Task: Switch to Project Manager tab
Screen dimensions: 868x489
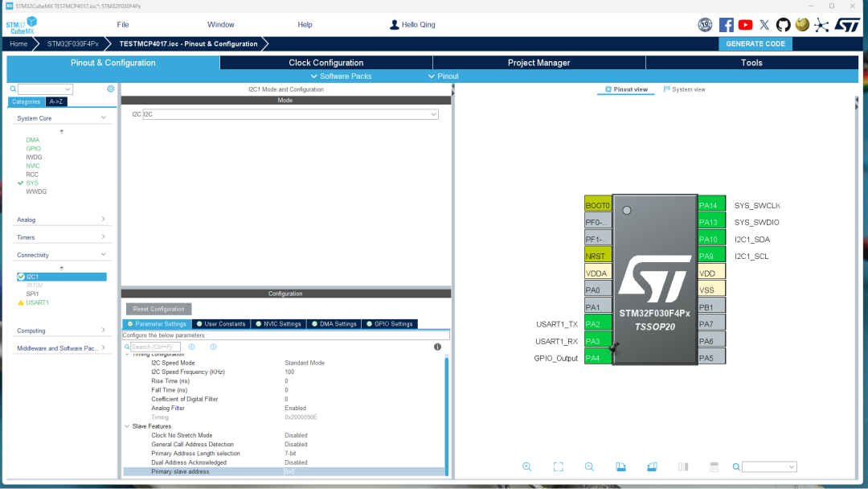Action: (x=539, y=63)
